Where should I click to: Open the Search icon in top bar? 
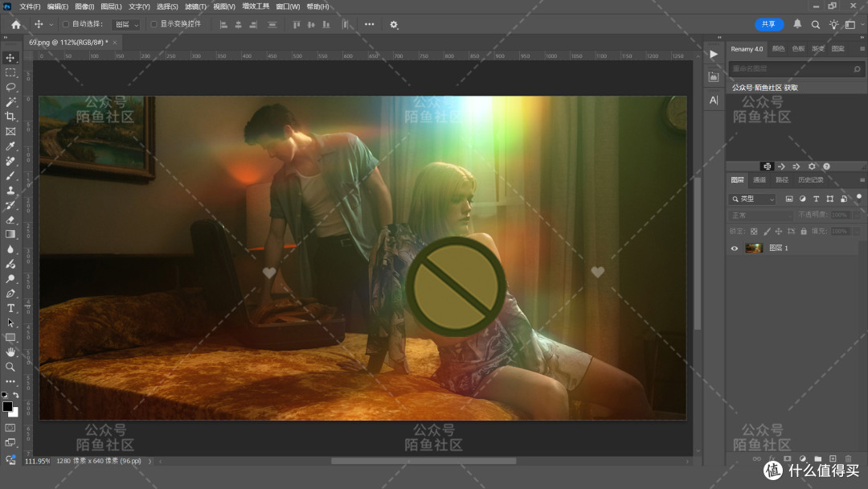tap(816, 24)
